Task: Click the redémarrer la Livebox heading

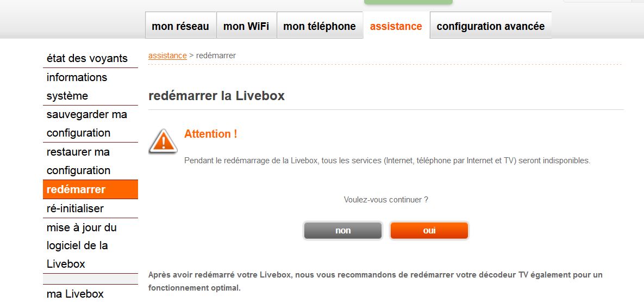Action: pos(216,96)
